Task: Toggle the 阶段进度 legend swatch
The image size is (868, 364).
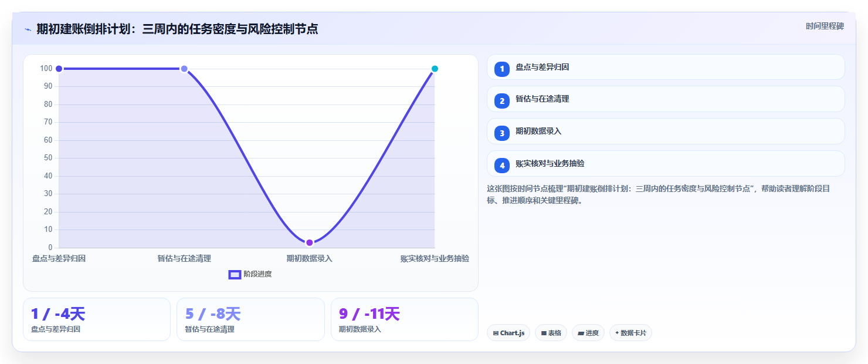Action: pos(235,274)
